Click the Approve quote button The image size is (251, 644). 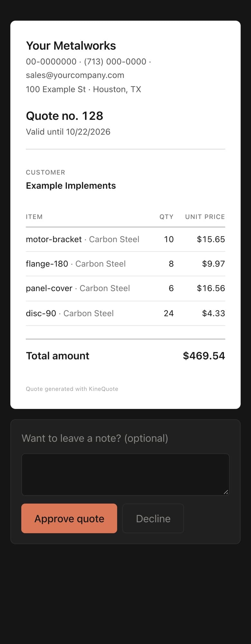(x=69, y=518)
